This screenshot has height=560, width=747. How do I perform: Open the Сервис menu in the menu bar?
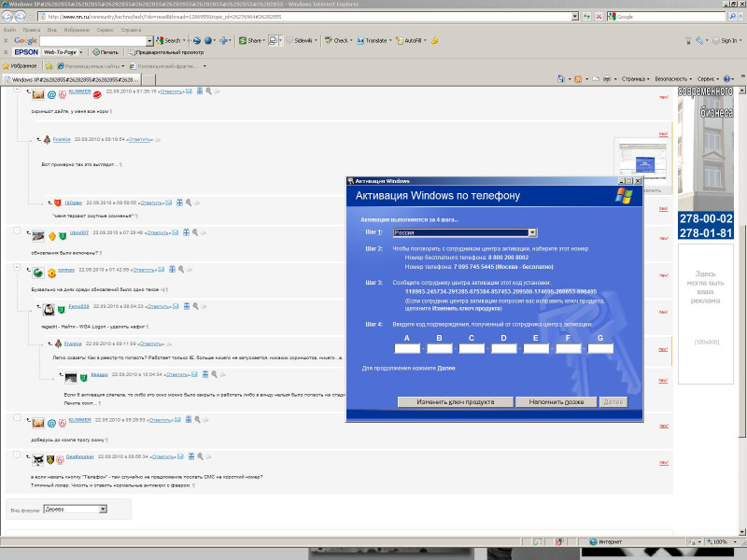(106, 30)
